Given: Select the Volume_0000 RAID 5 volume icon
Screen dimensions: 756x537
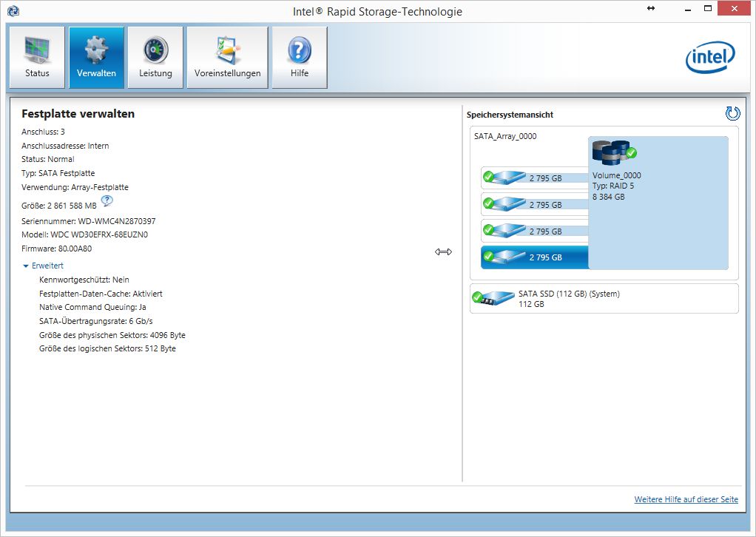Looking at the screenshot, I should pyautogui.click(x=614, y=152).
